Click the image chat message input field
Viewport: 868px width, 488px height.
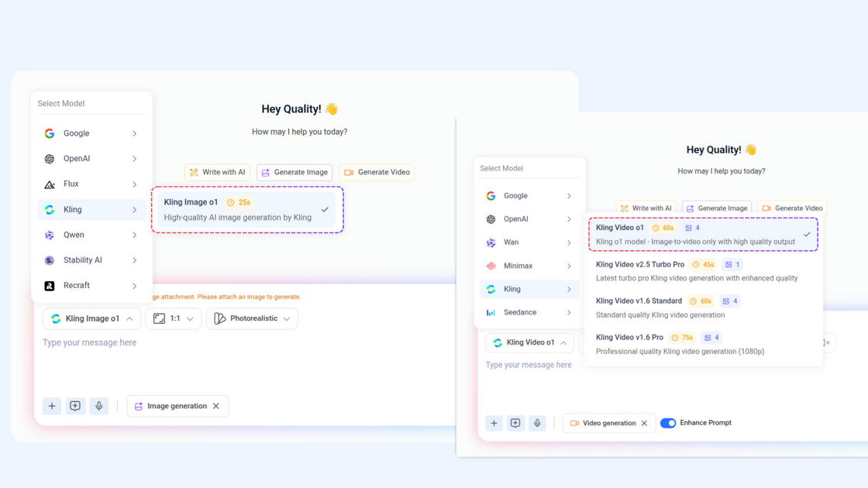232,342
